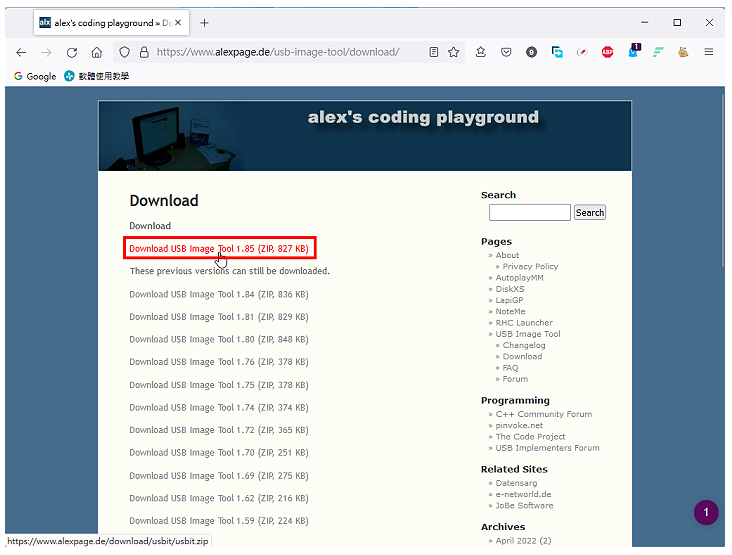The image size is (732, 555).
Task: Open the Chinese-labeled bookmark beside Google
Action: click(x=97, y=76)
